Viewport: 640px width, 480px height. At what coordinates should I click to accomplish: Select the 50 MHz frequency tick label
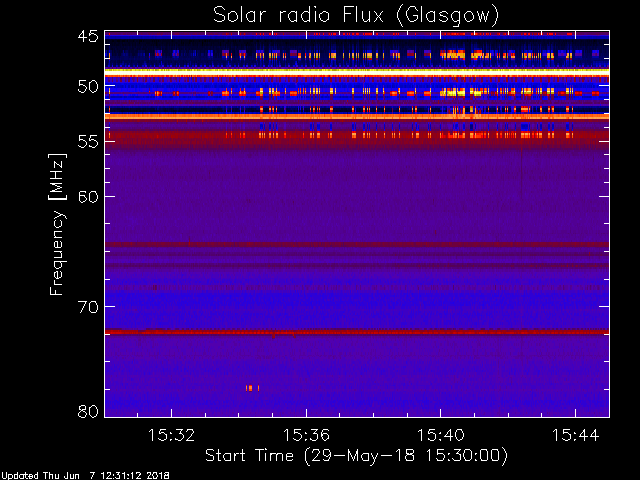[x=88, y=87]
